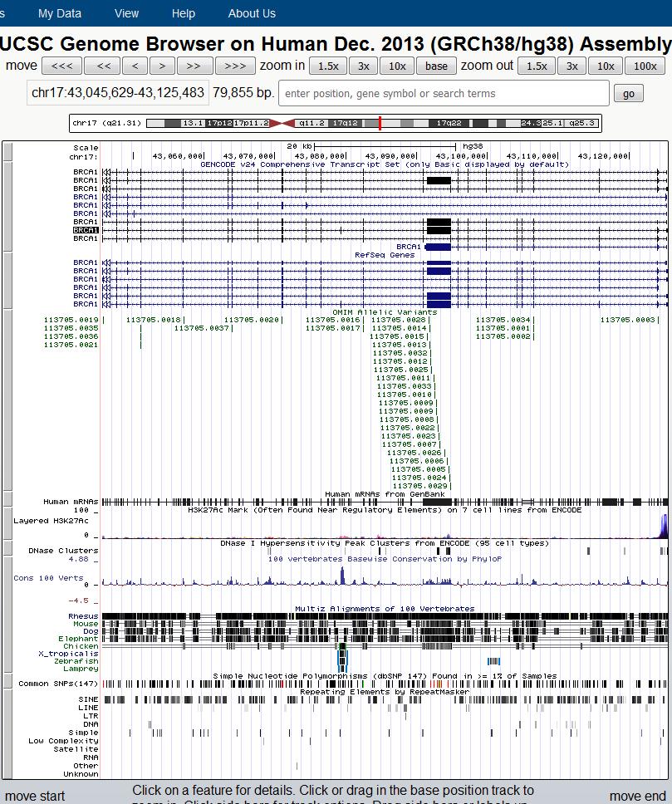Click the Rhesus alignment row label
This screenshot has height=804, width=672.
pyautogui.click(x=83, y=615)
